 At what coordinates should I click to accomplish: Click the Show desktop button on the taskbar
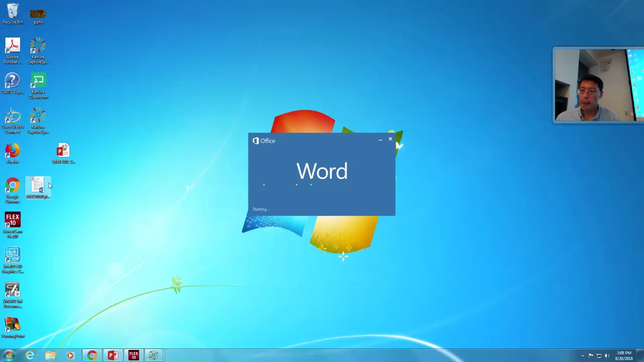[x=640, y=355]
